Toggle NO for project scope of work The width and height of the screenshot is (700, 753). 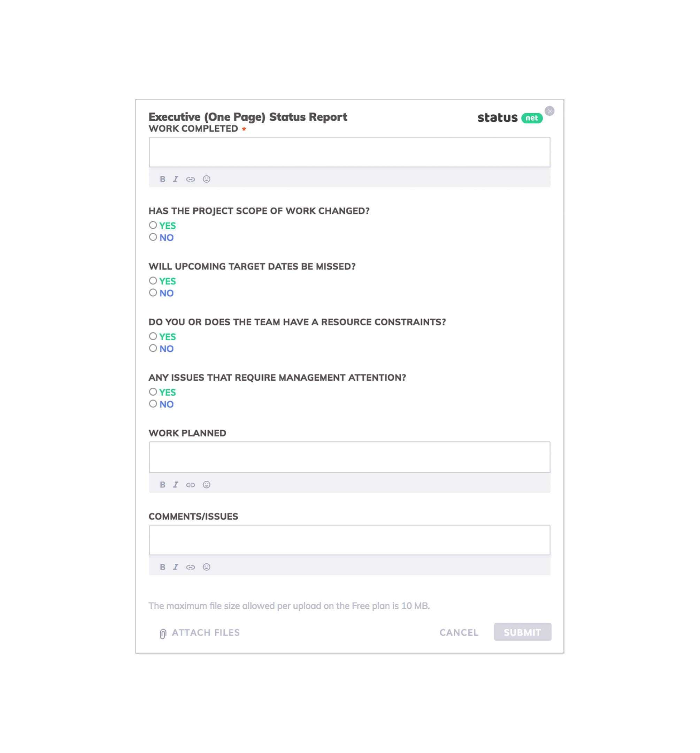click(153, 237)
